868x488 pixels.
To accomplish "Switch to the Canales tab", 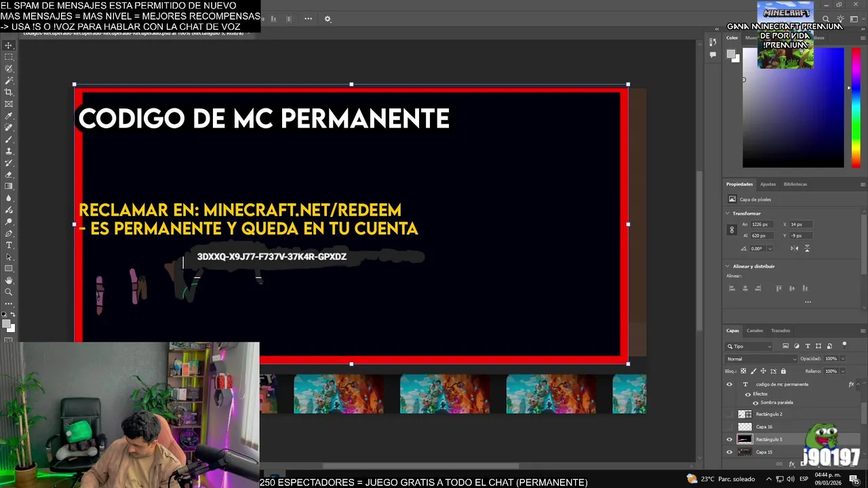I will [x=755, y=331].
